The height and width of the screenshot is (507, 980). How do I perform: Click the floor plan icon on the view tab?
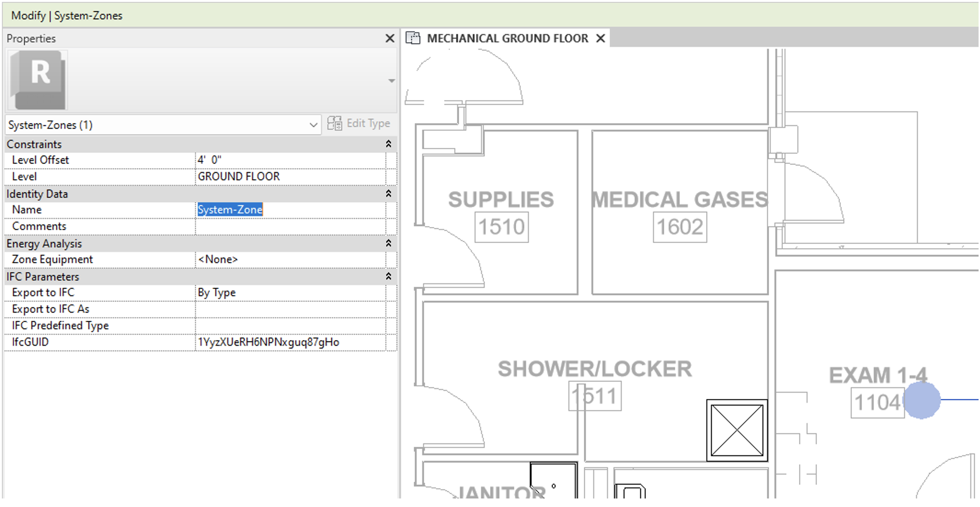[414, 38]
